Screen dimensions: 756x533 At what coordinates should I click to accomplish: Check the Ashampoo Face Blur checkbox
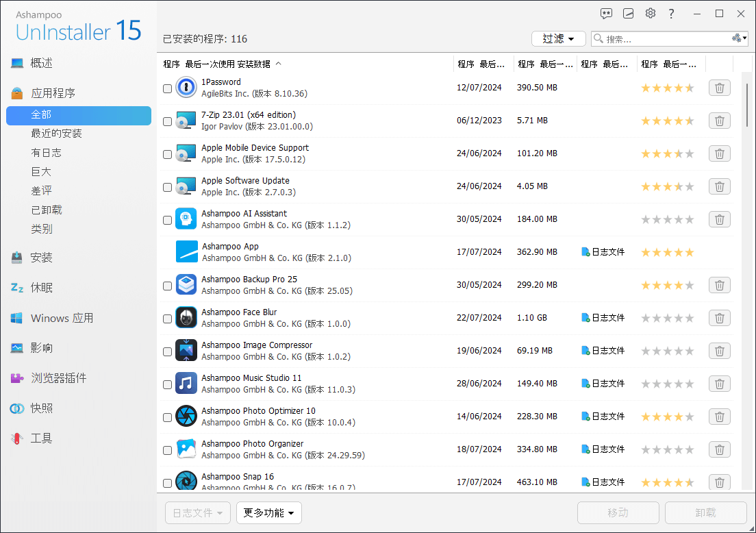coord(167,319)
